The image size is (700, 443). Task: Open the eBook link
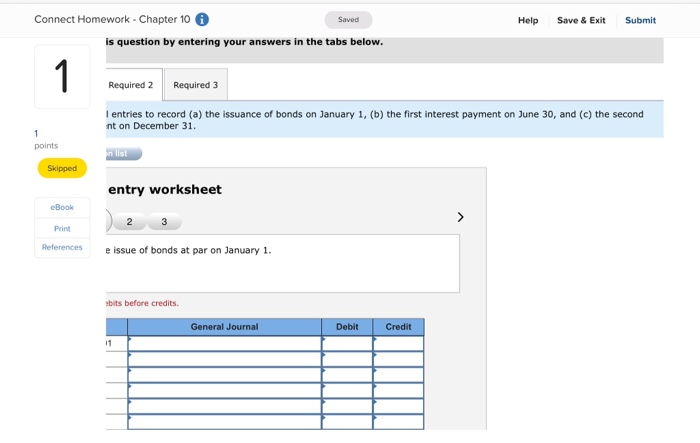click(62, 207)
